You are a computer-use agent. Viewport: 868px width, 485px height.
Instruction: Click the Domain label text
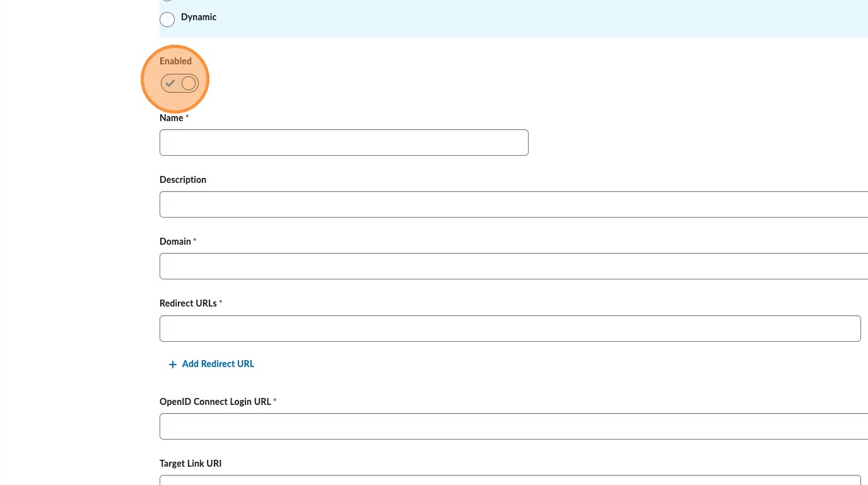[175, 242]
